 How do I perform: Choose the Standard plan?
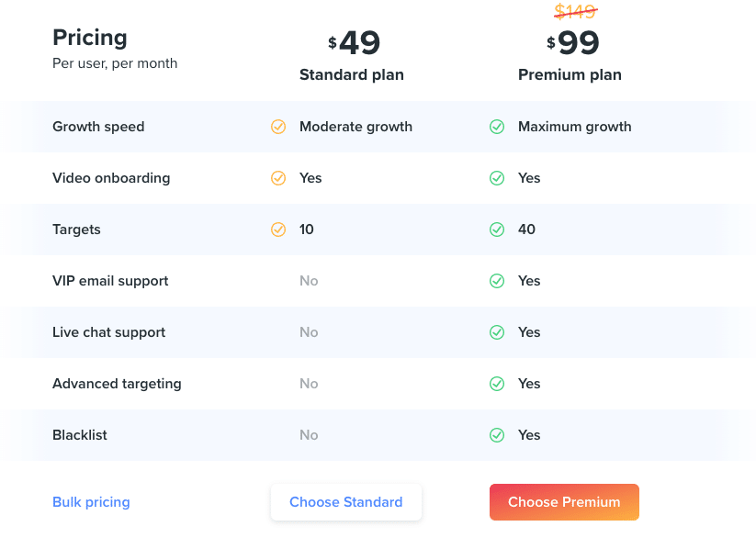click(346, 502)
